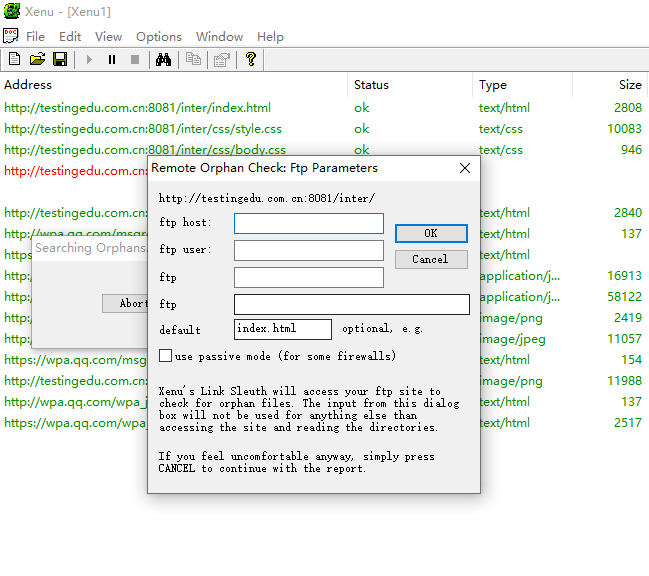Click the document icon beside File menu

10,36
